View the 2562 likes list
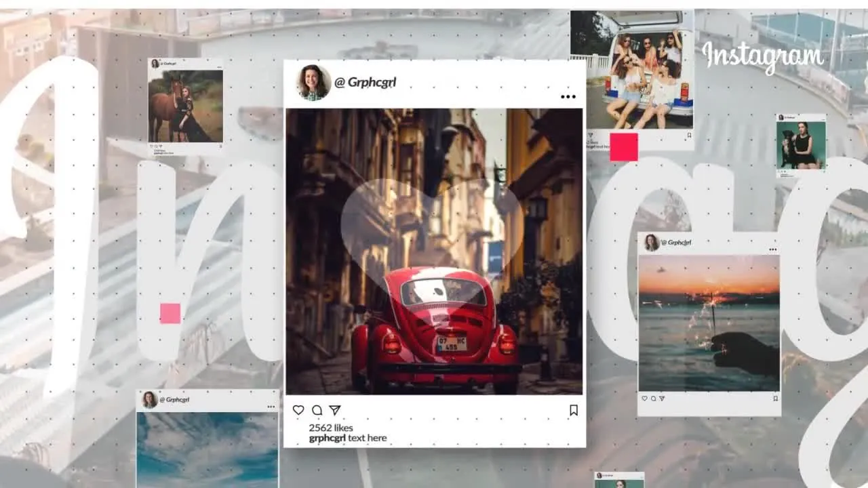Screen dimensions: 868x488 click(331, 428)
